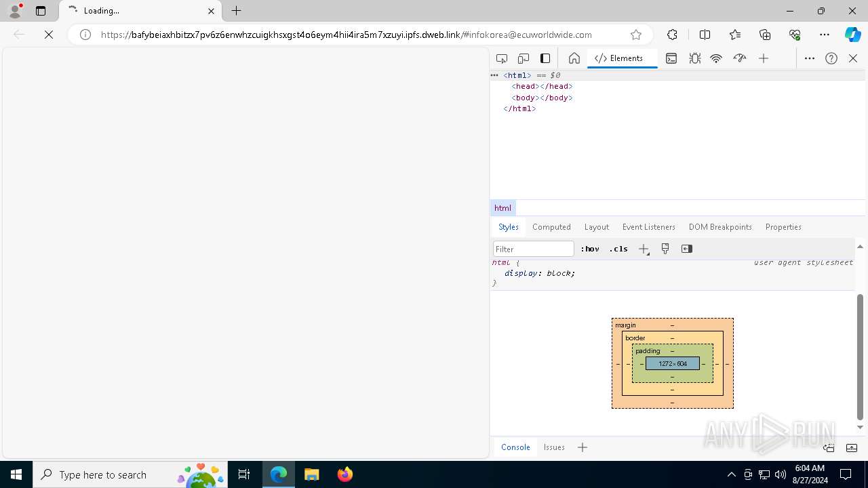This screenshot has width=868, height=488.
Task: Open the Console drawer tab
Action: coord(515,447)
